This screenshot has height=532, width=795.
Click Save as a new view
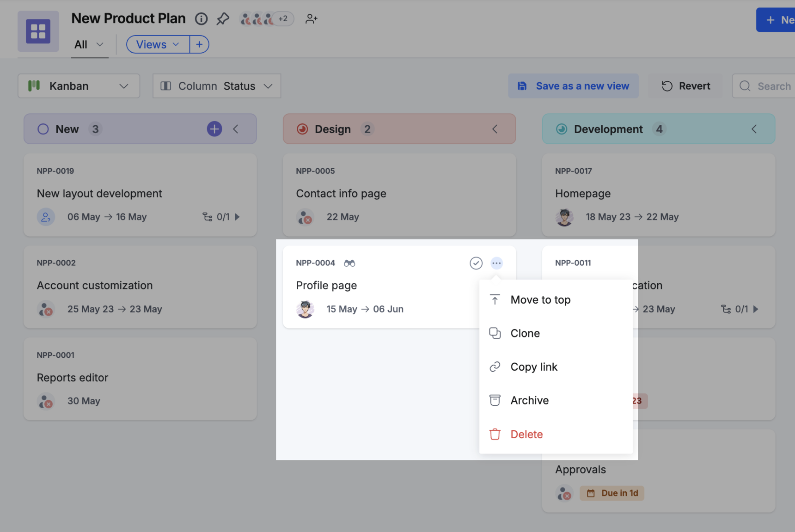573,86
